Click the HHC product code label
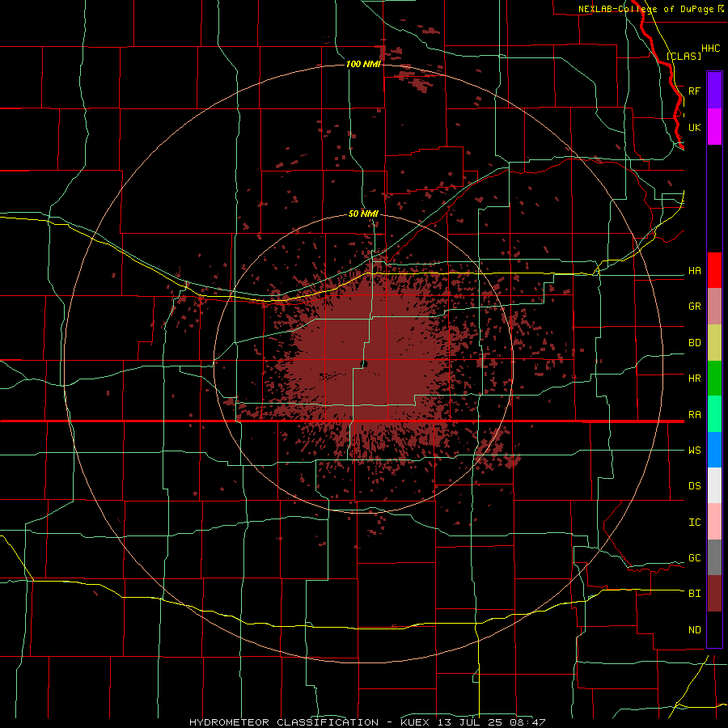The height and width of the screenshot is (728, 728). point(710,49)
